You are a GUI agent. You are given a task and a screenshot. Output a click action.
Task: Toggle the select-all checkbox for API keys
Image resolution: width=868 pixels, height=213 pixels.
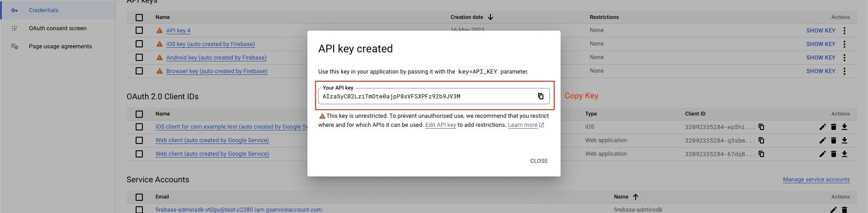139,18
